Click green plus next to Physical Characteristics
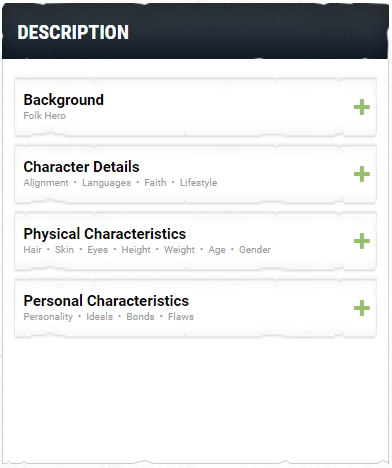 pos(362,241)
